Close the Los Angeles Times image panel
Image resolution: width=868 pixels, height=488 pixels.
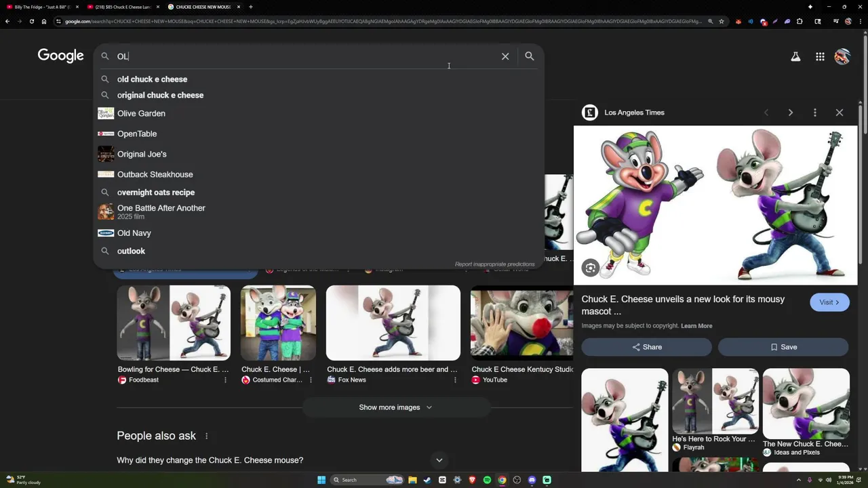pos(840,113)
